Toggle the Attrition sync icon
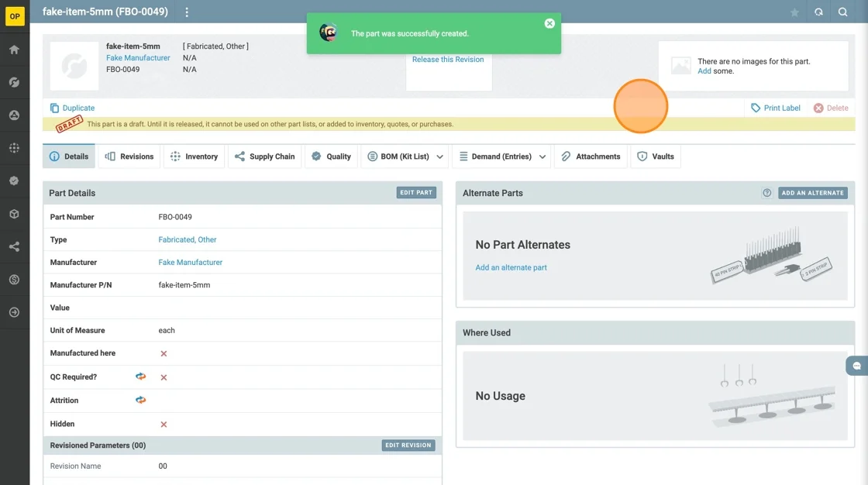The height and width of the screenshot is (485, 868). (x=140, y=401)
